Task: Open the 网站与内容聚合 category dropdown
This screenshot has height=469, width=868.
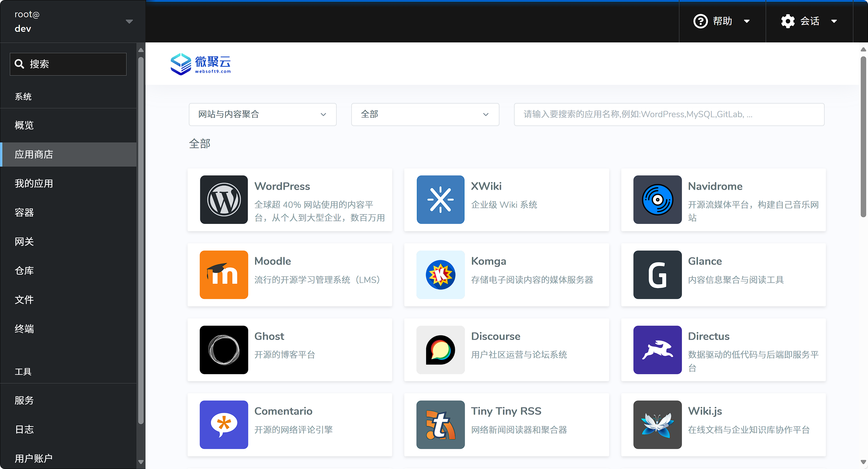Action: [x=262, y=114]
